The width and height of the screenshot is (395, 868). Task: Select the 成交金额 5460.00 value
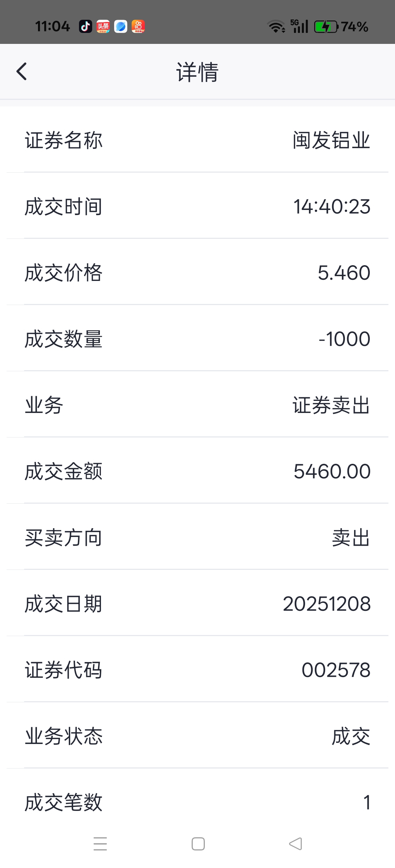[x=332, y=471]
